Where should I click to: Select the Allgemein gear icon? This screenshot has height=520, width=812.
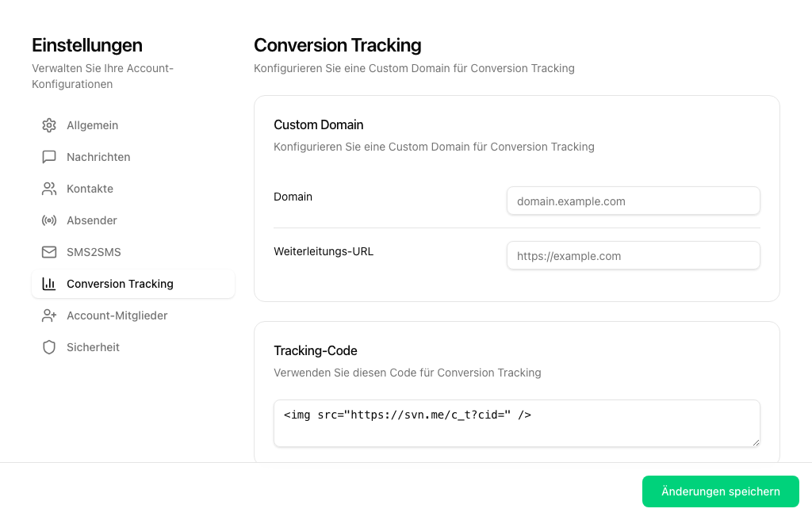coord(49,125)
